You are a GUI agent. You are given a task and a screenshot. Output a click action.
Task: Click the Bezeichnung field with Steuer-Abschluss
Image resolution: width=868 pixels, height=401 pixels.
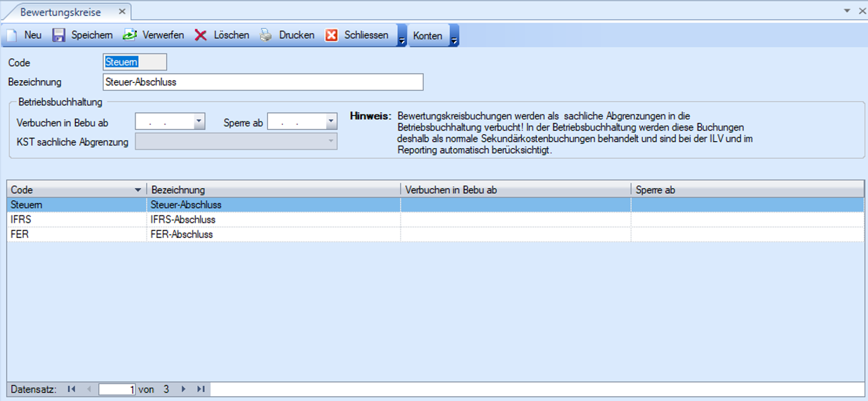click(263, 82)
